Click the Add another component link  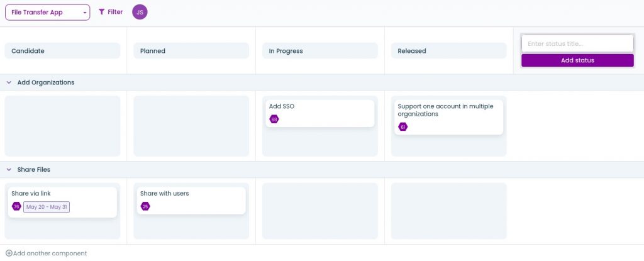(x=50, y=253)
